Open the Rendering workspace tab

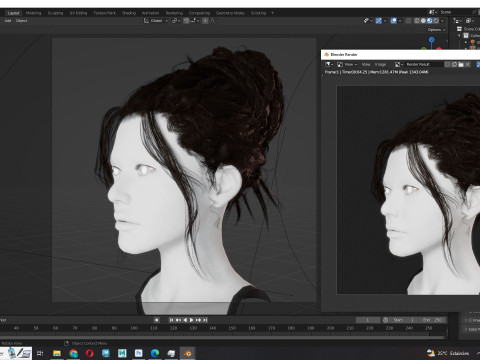click(x=174, y=13)
